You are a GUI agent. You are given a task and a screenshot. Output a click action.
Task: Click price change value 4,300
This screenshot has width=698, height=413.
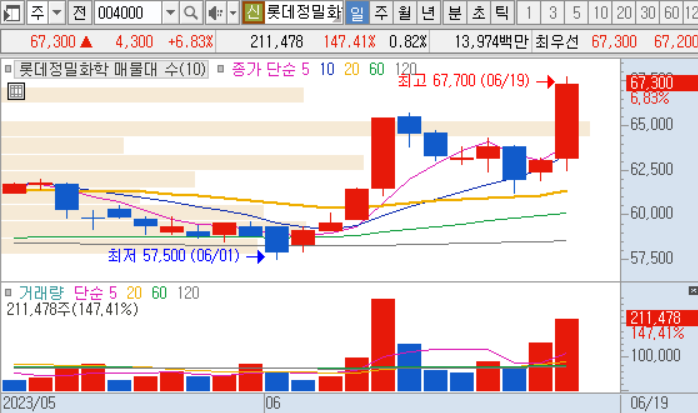coord(134,42)
